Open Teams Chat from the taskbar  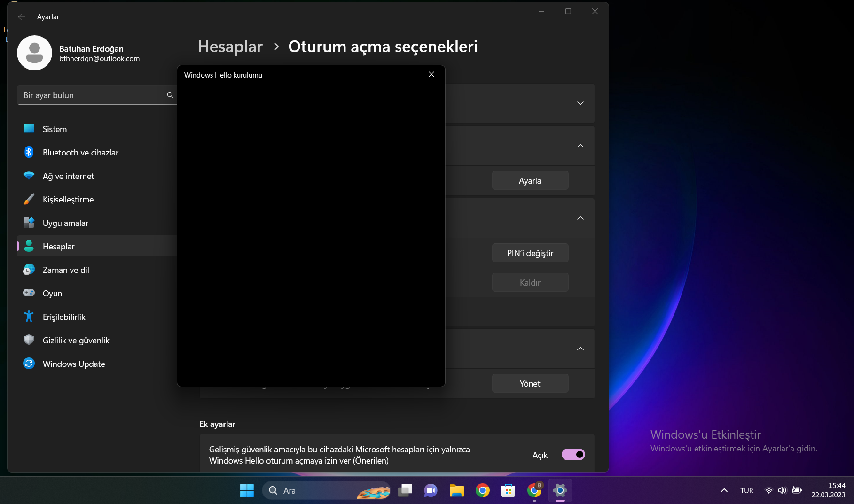[431, 490]
